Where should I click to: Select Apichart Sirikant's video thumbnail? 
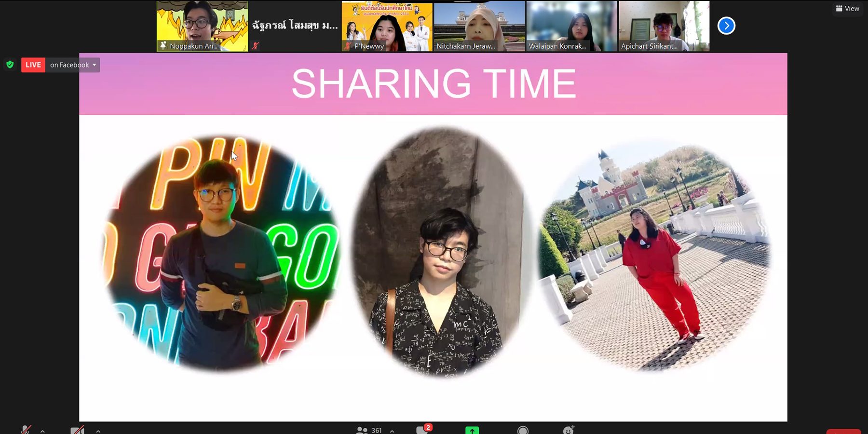click(x=664, y=26)
